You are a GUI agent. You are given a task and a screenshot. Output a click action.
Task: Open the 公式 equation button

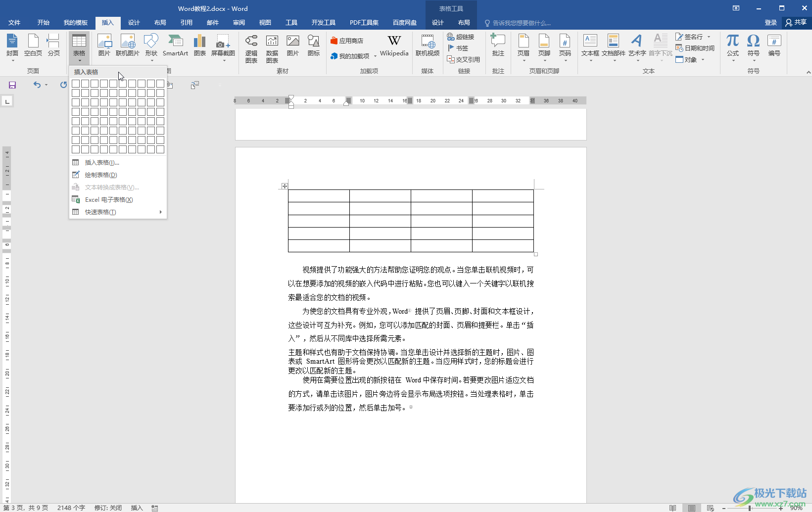(x=733, y=48)
